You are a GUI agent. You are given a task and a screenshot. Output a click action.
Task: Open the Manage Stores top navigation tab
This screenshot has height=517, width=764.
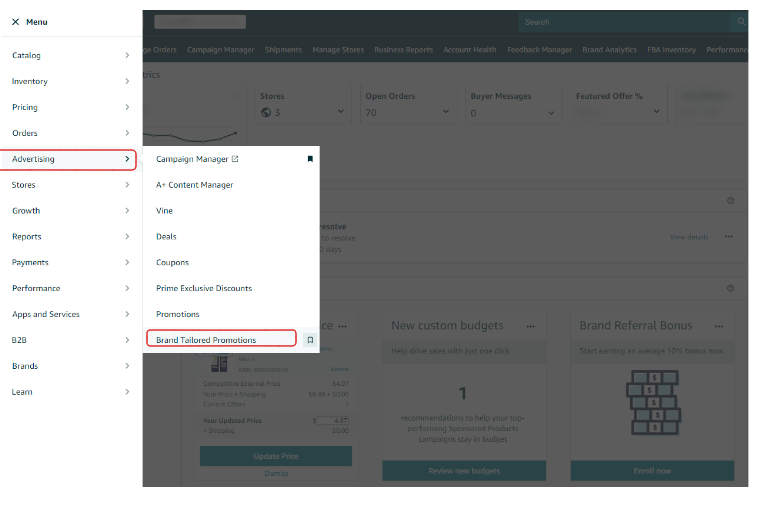(338, 50)
